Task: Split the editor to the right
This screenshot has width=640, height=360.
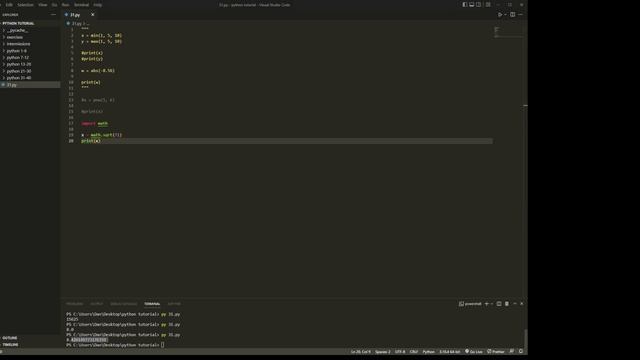Action: [513, 15]
